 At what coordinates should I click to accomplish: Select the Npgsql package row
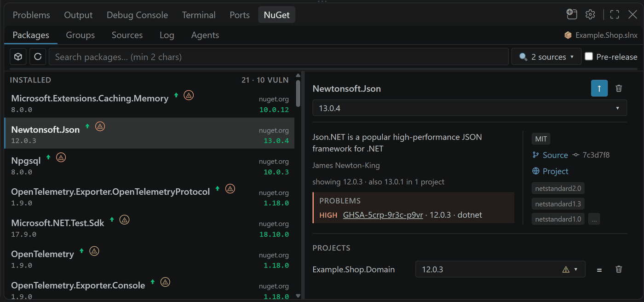pos(149,164)
